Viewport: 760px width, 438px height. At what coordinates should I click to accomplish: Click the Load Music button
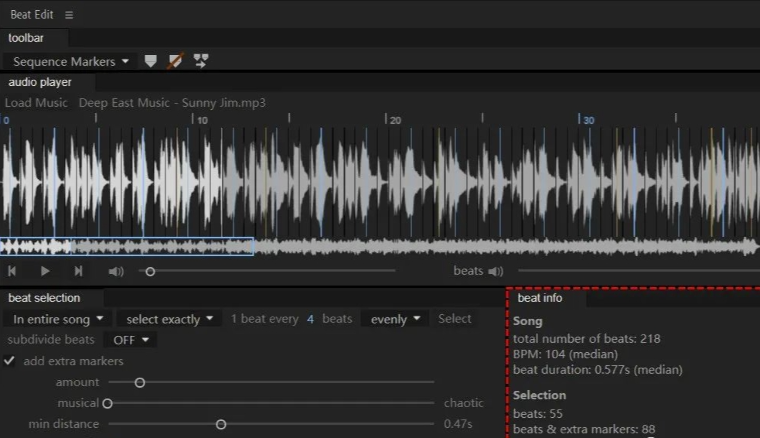pos(36,103)
